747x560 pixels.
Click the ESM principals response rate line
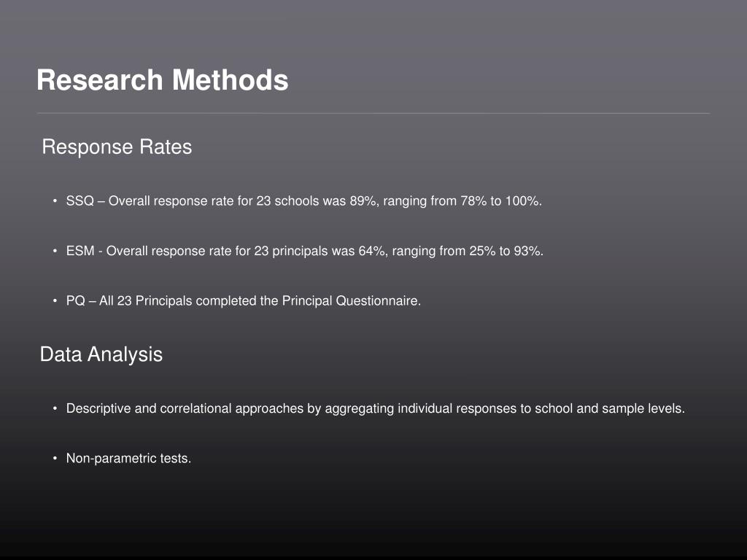[x=305, y=251]
